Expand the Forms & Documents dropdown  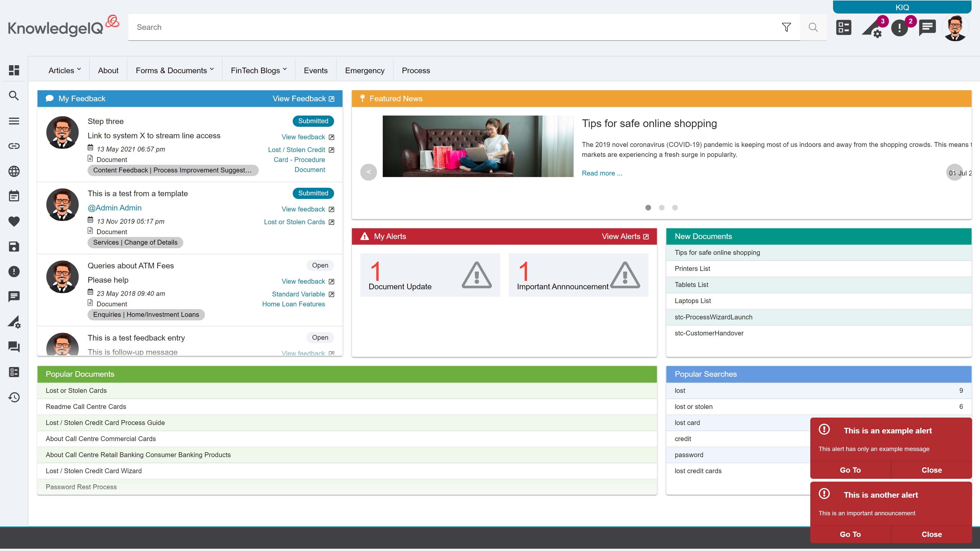175,70
